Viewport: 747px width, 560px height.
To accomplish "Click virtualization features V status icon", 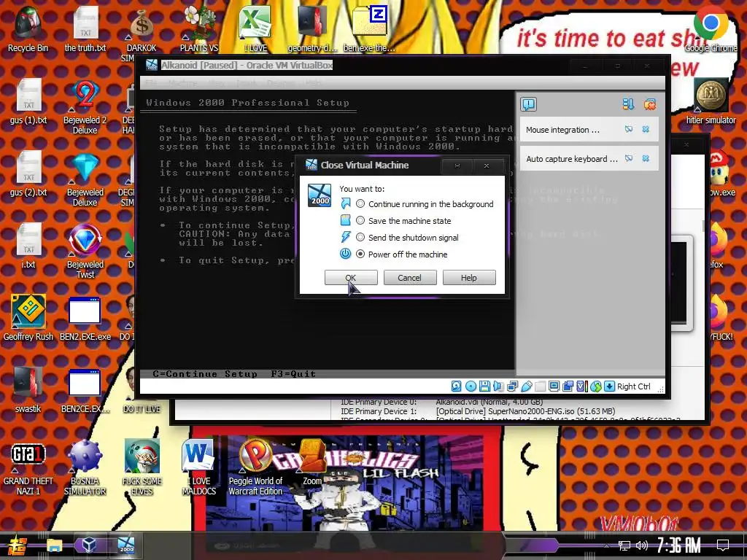I will (581, 386).
